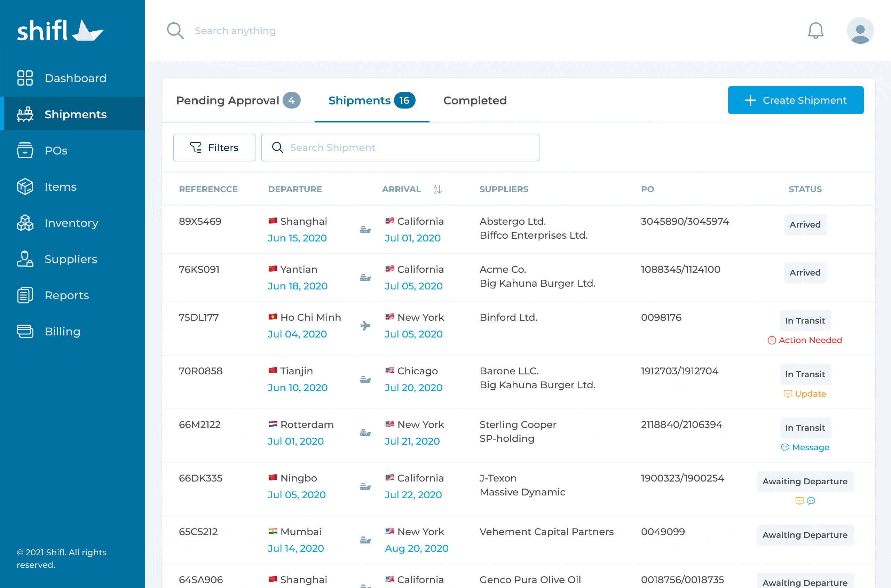Click Action Needed on shipment 75DL177
The width and height of the screenshot is (891, 588).
(x=805, y=340)
